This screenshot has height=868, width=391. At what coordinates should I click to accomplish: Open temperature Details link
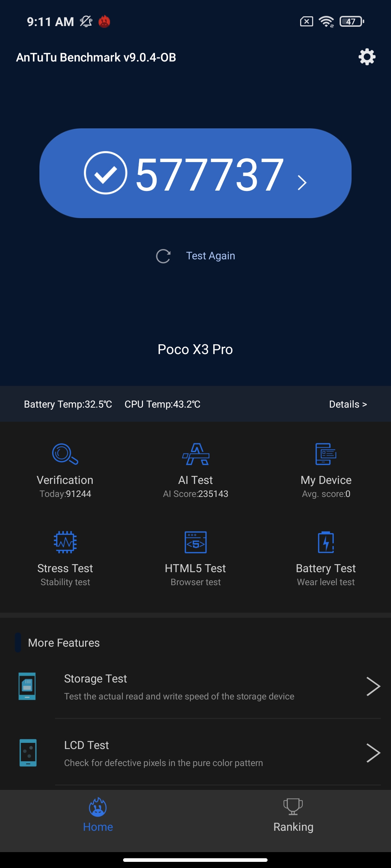[x=348, y=404]
